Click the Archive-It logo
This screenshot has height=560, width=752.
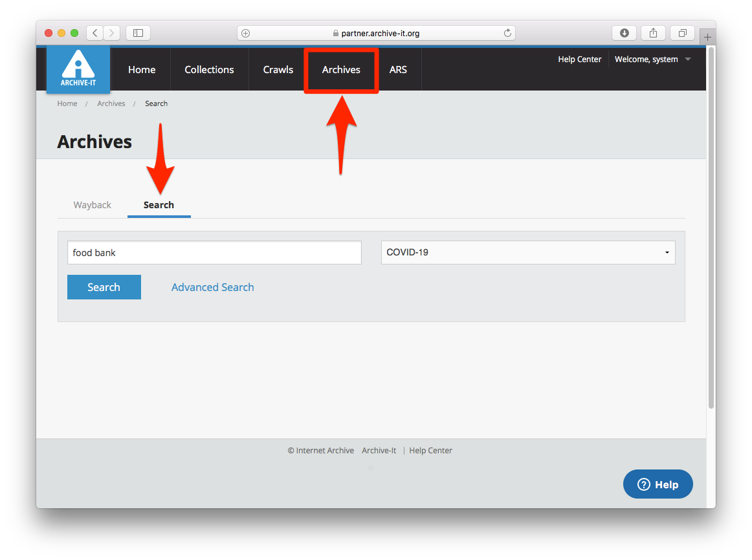point(78,69)
